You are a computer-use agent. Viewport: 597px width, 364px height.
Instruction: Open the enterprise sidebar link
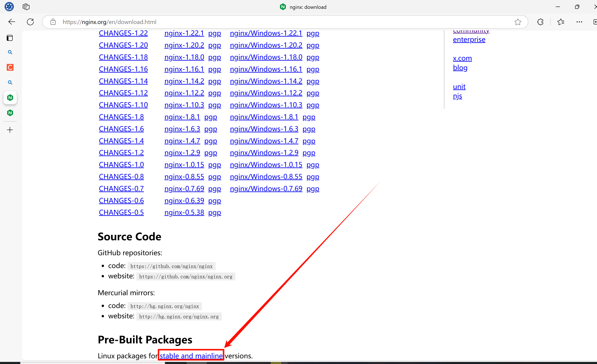coord(469,40)
